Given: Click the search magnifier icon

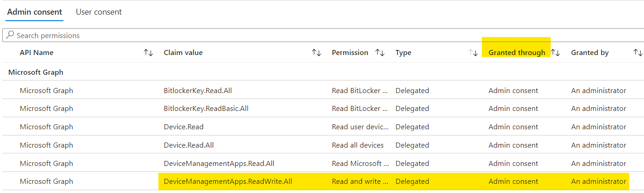Looking at the screenshot, I should point(10,35).
